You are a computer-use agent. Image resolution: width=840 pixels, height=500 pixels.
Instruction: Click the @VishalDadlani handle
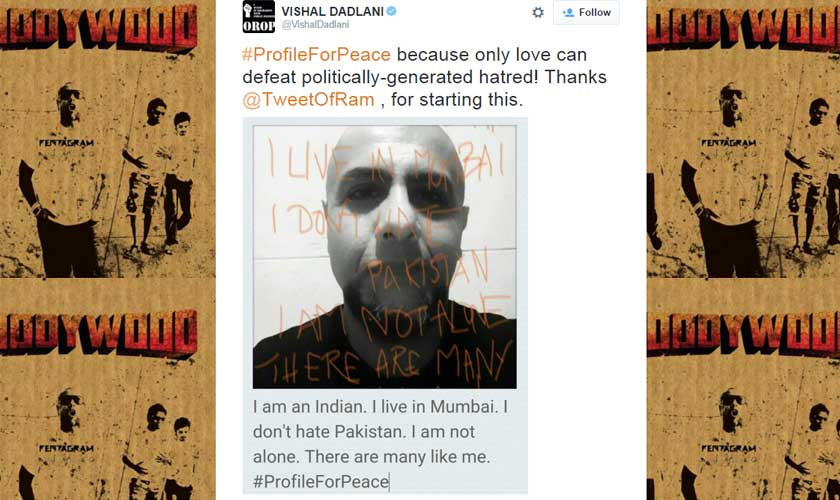[x=316, y=25]
